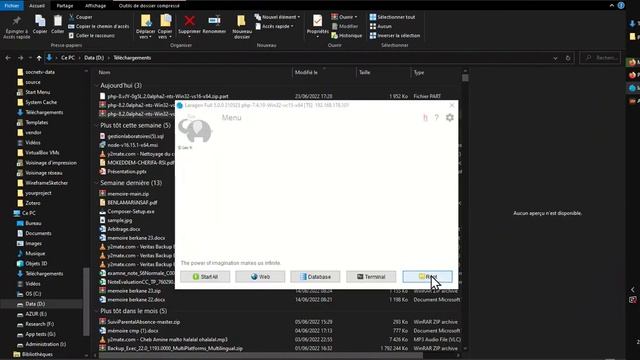Open the Web button in Laragon
The image size is (640, 360).
pyautogui.click(x=260, y=277)
